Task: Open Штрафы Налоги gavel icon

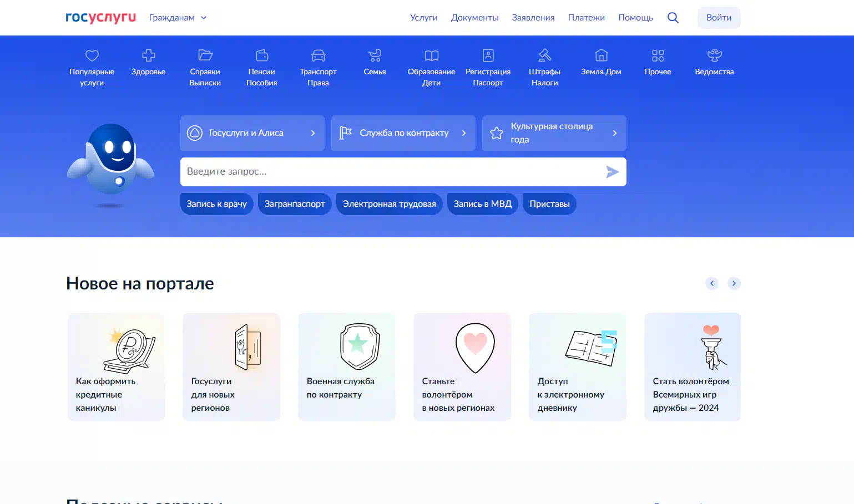Action: (544, 55)
